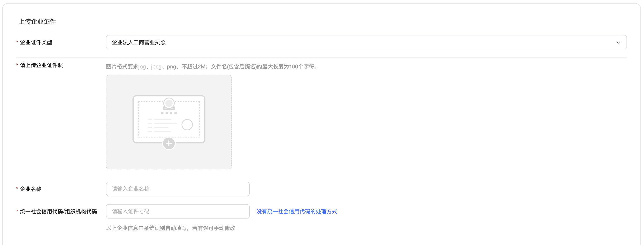This screenshot has width=644, height=245.
Task: Click the 企业证件类型 field label
Action: (x=36, y=42)
